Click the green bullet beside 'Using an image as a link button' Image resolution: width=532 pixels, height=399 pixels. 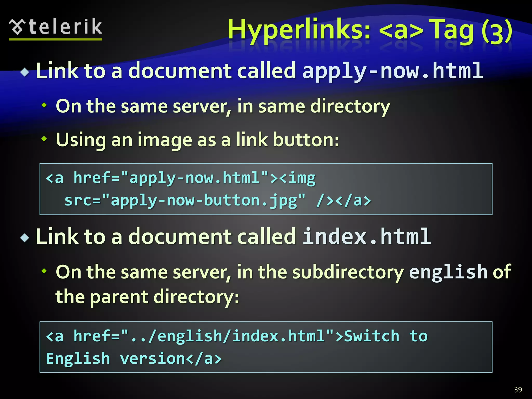[44, 139]
